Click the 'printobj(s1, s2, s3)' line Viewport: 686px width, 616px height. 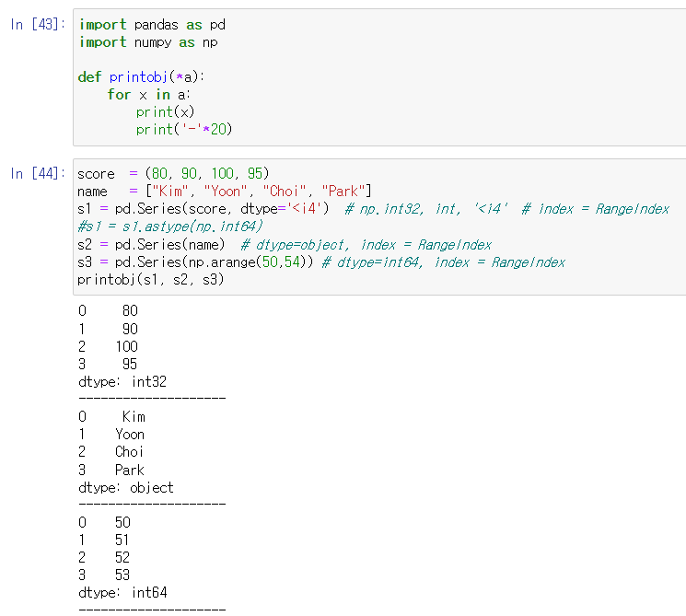click(150, 280)
